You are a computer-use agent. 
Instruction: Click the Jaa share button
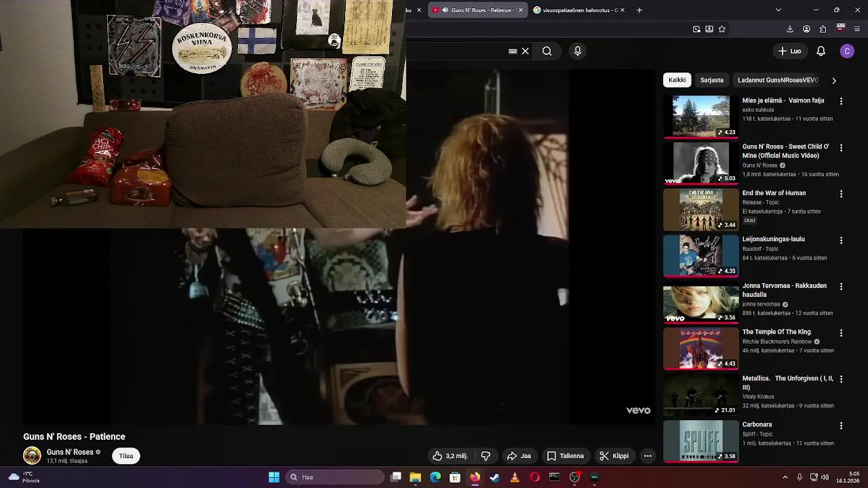pyautogui.click(x=519, y=456)
